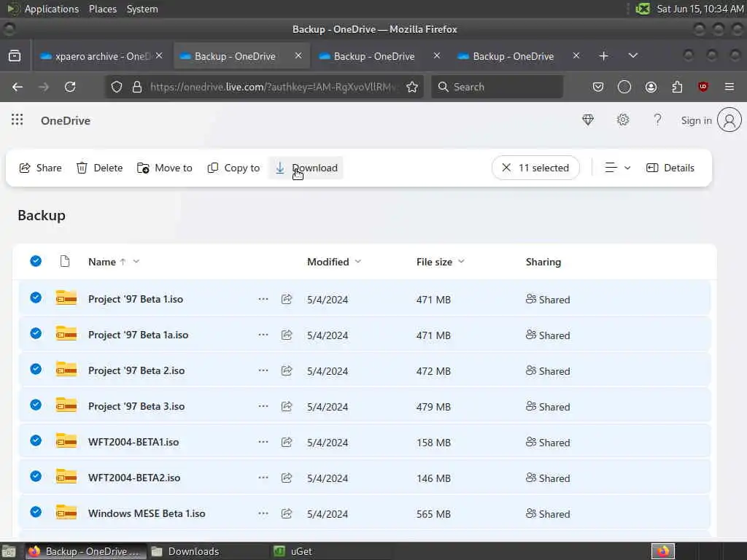This screenshot has height=560, width=747.
Task: Deselect Project '97 Beta 2.iso checkbox
Action: (x=36, y=369)
